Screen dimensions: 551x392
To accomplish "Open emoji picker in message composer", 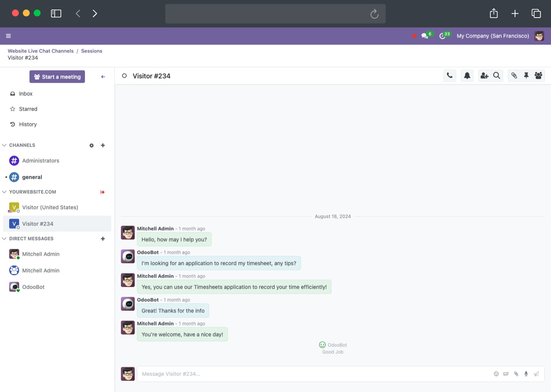I will point(496,374).
